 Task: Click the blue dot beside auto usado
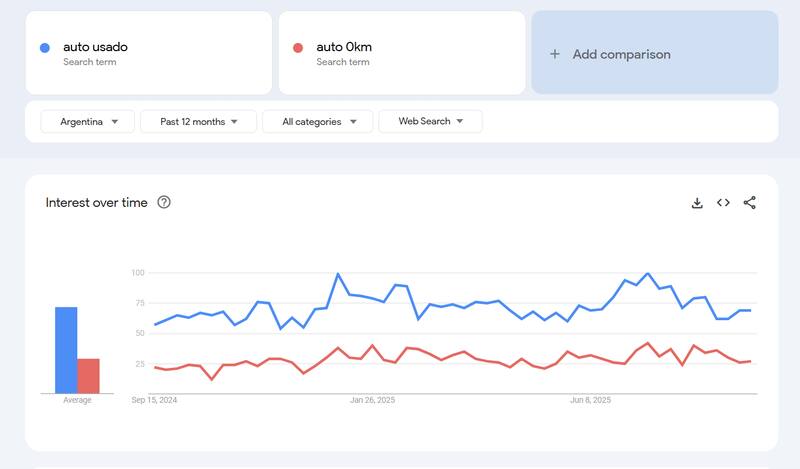[45, 47]
